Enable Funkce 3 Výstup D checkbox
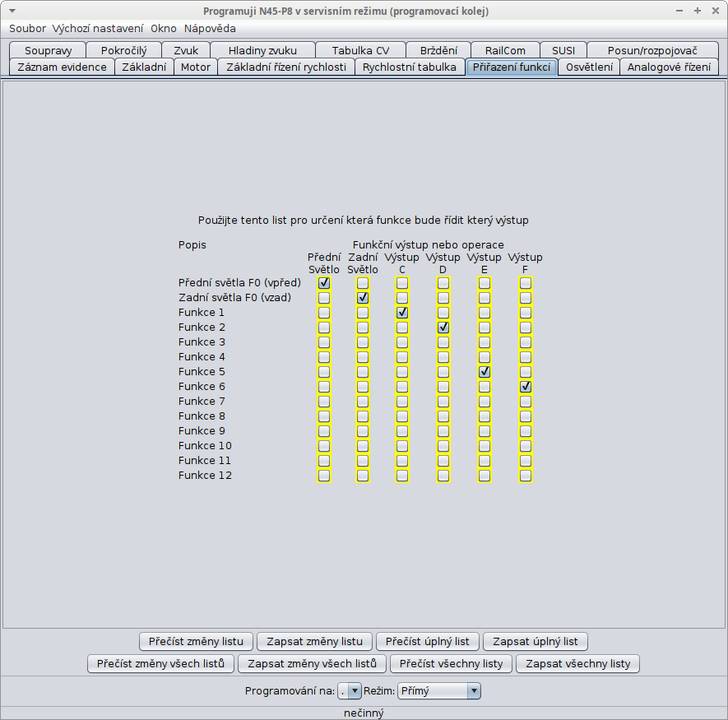Screen dimensions: 728x720 [x=443, y=342]
